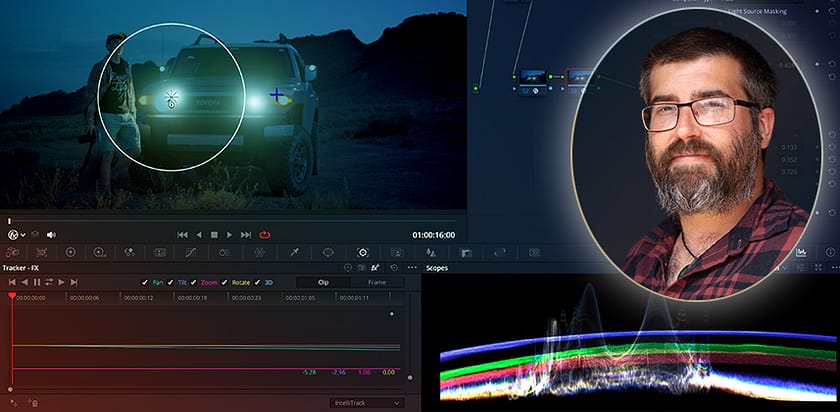The image size is (840, 412).
Task: Expand the Scopes panel to full view
Action: pos(818,267)
